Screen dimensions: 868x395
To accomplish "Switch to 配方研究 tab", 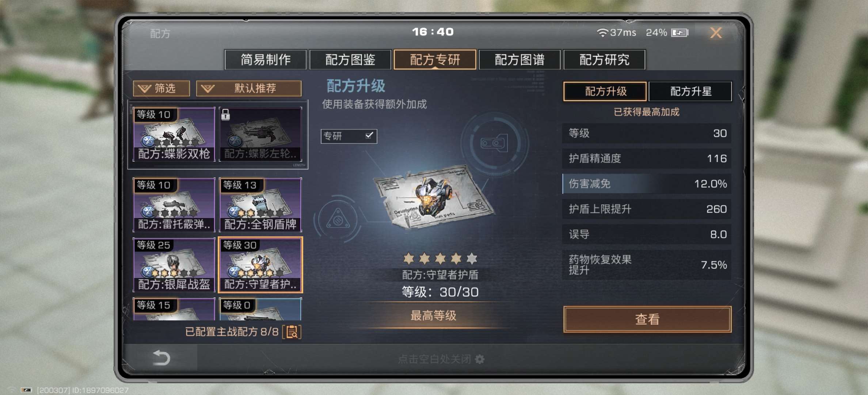I will (x=605, y=60).
